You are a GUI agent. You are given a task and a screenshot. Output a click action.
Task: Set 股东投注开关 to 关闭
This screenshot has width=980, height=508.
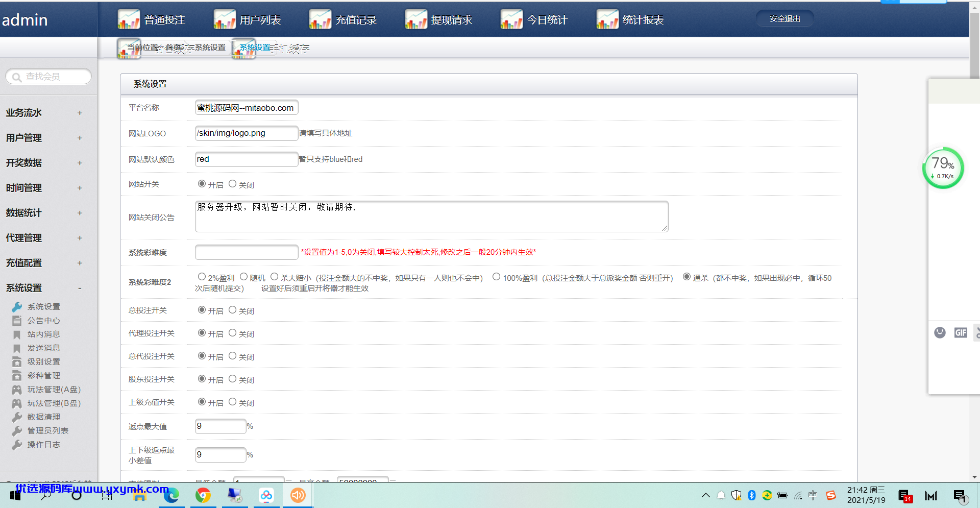(x=232, y=379)
